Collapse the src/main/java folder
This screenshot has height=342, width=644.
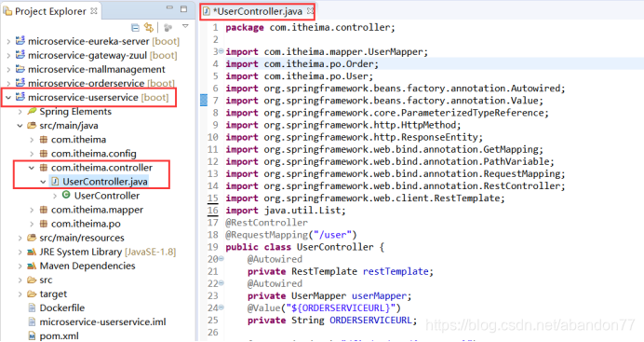[20, 126]
